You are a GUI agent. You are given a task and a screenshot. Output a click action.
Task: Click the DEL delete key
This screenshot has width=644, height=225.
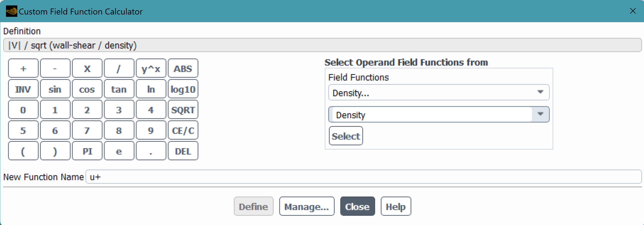click(183, 151)
